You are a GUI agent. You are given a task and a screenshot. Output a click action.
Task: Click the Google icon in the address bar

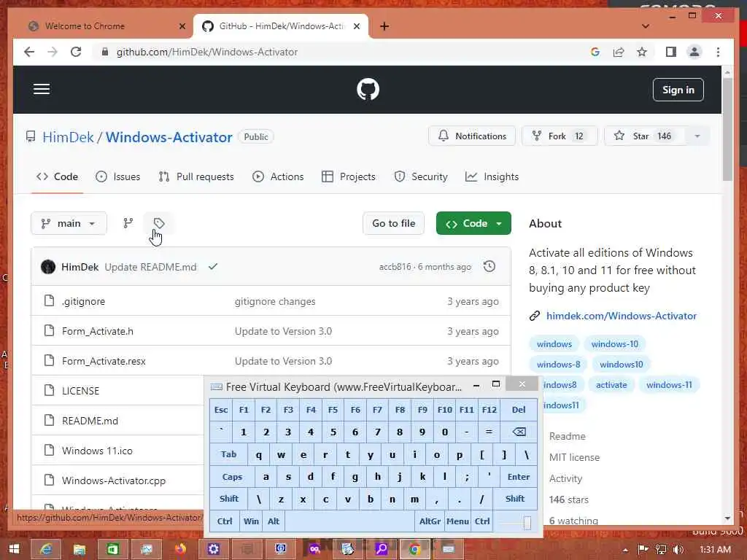[x=595, y=52]
